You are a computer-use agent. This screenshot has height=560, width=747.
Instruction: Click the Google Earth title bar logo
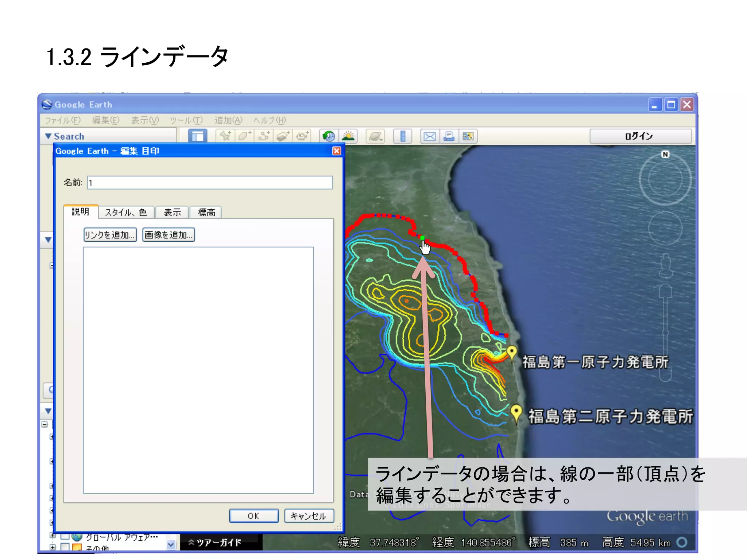pos(47,105)
